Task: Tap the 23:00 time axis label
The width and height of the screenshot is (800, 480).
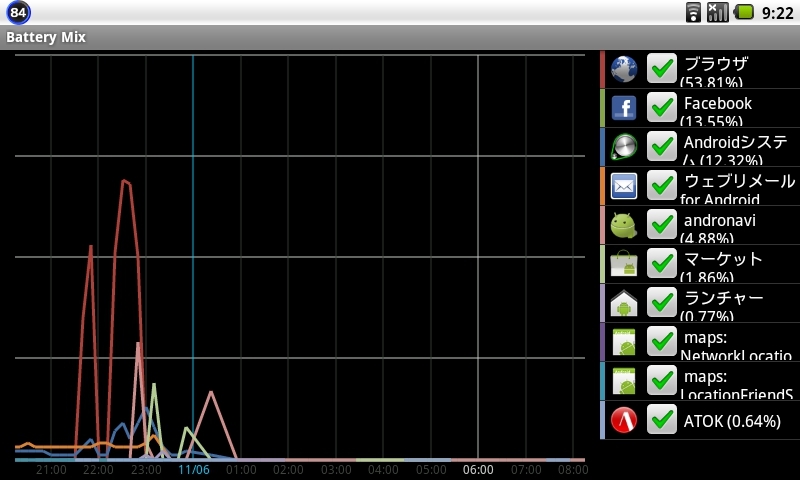Action: [x=146, y=470]
